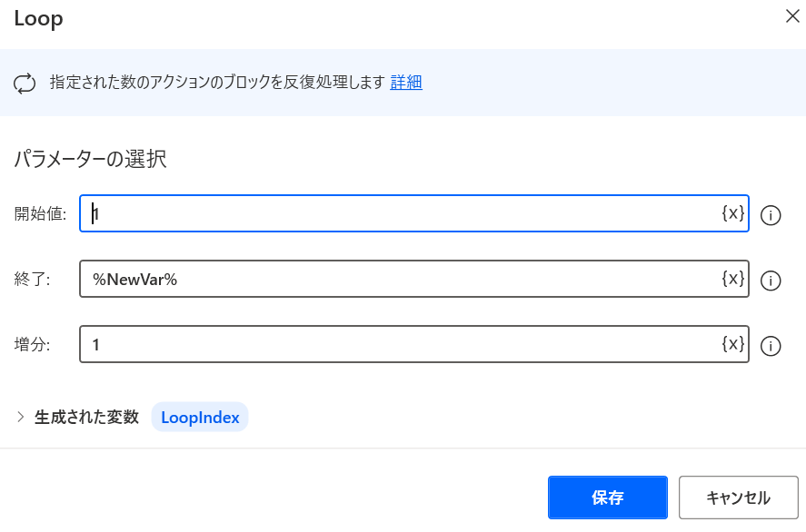Dismiss the dialog with キャンセル
This screenshot has width=806, height=532.
(x=738, y=497)
